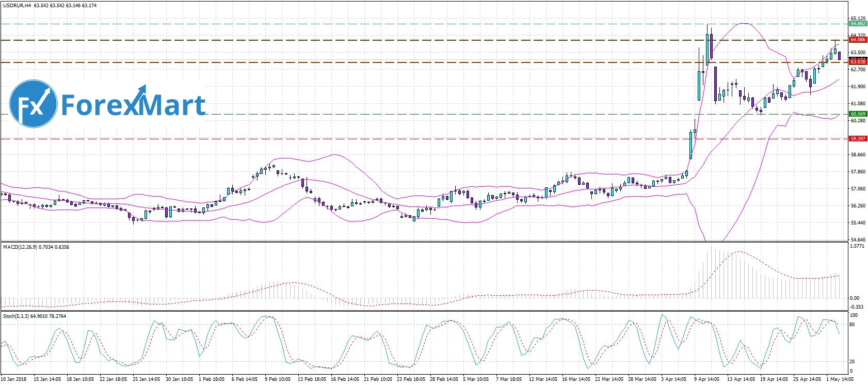This screenshot has width=868, height=385.
Task: Click the 55.440 price axis value
Action: pyautogui.click(x=858, y=222)
